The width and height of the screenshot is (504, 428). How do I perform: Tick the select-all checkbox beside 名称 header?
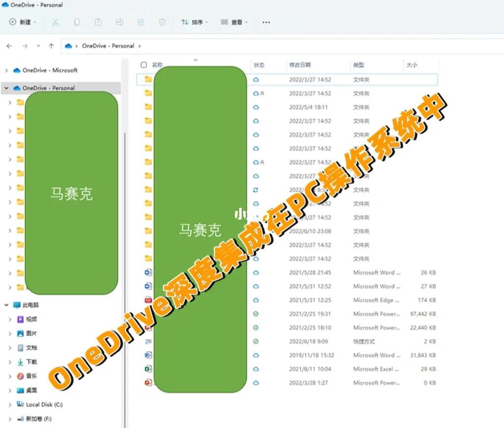pos(144,65)
